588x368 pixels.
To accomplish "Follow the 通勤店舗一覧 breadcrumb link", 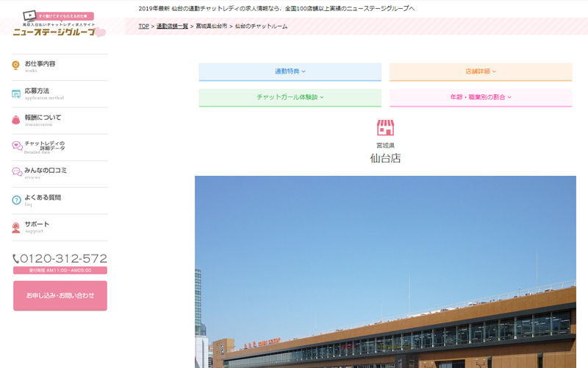I will (172, 26).
